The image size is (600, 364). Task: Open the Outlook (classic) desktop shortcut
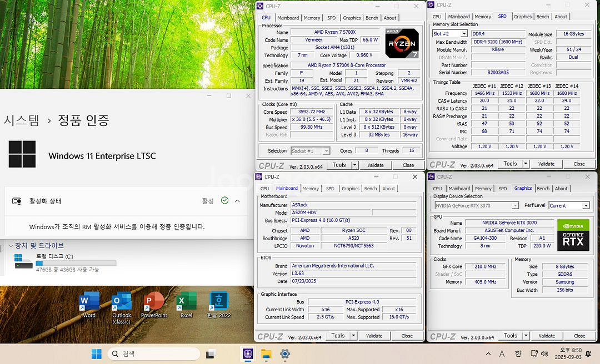point(121,307)
